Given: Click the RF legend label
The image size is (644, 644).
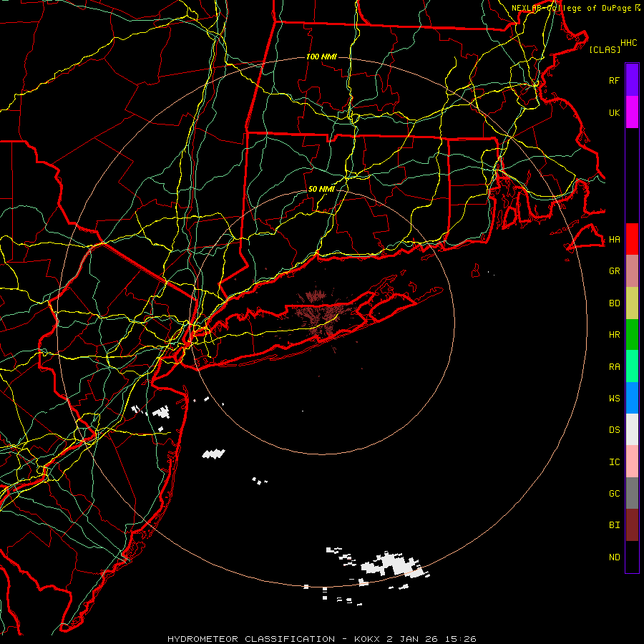Looking at the screenshot, I should click(x=615, y=80).
